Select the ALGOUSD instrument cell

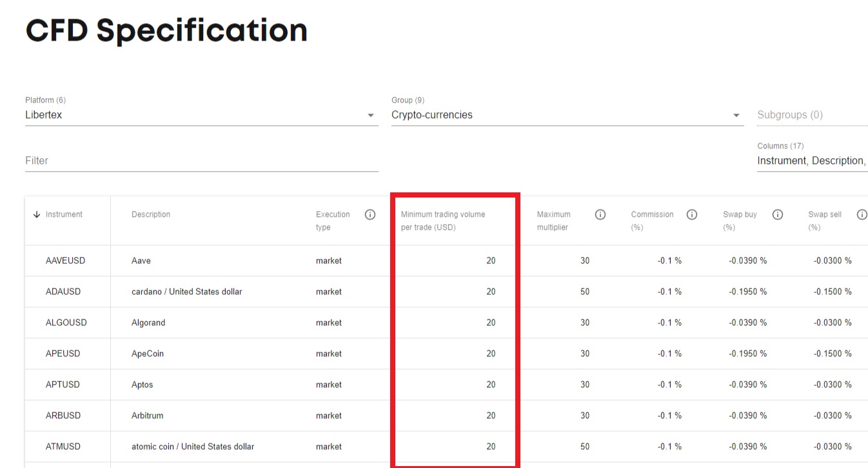[x=66, y=323]
